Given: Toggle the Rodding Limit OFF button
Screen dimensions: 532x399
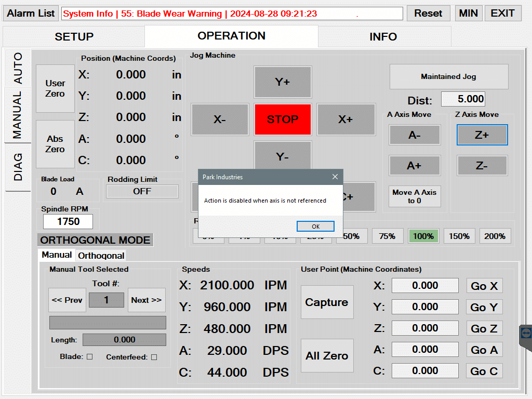Looking at the screenshot, I should (x=142, y=191).
